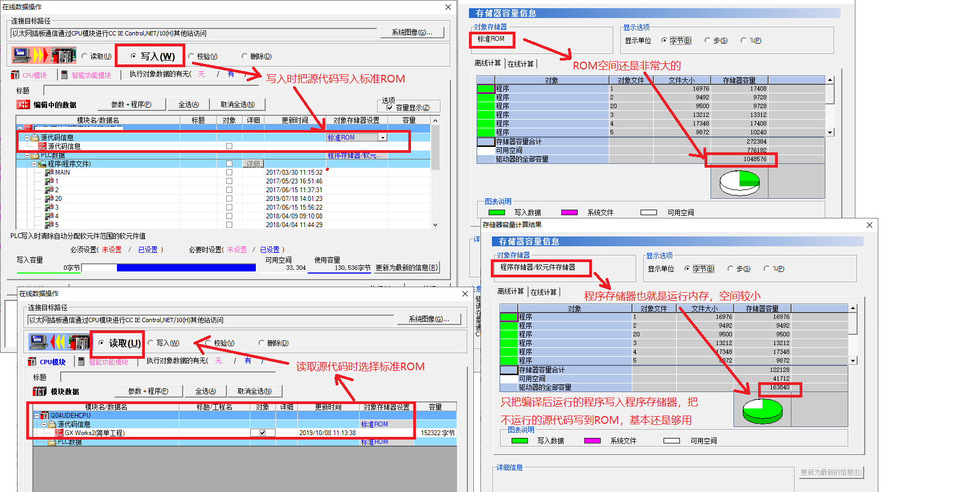Switch to 在线计算 tab in 标准ROM panel
980x492 pixels.
[520, 64]
